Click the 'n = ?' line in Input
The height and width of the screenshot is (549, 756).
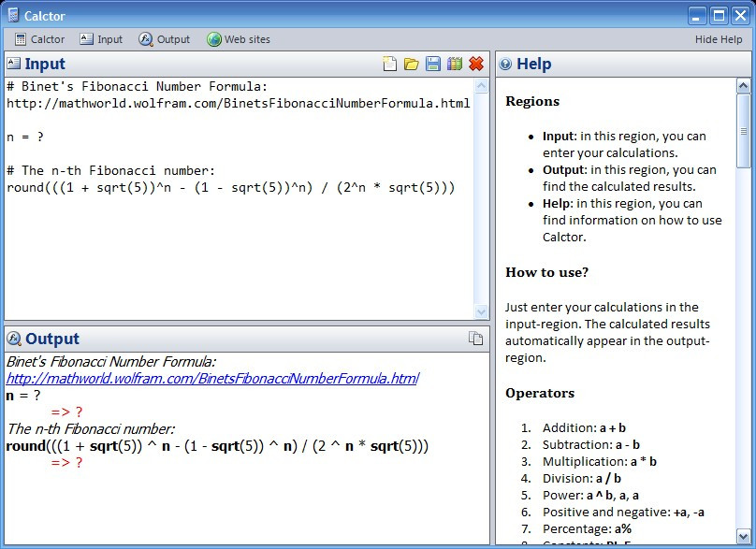[x=25, y=137]
